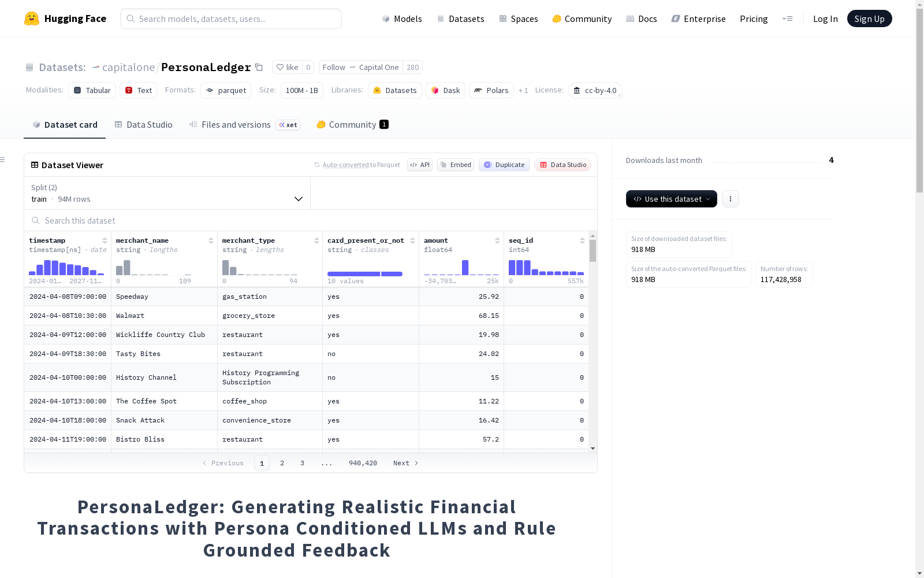Click the card_present_or_not classes bar
The width and height of the screenshot is (924, 578).
coord(365,273)
